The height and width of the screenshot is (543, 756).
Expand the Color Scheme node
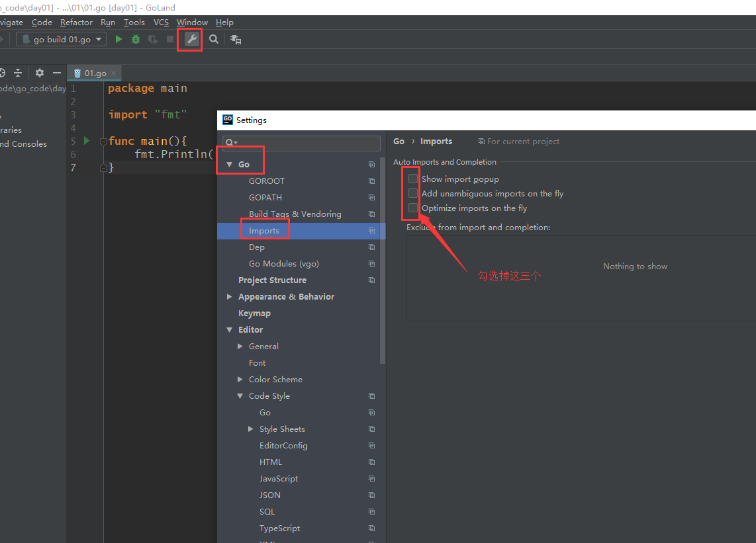pos(240,380)
